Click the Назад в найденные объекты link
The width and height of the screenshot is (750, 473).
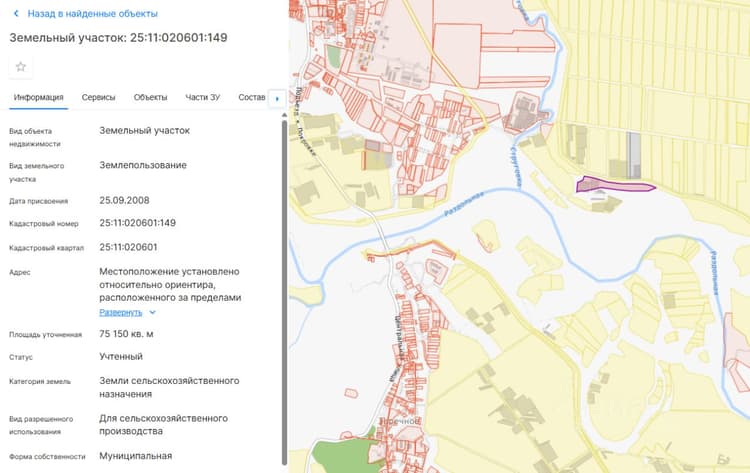coord(92,13)
